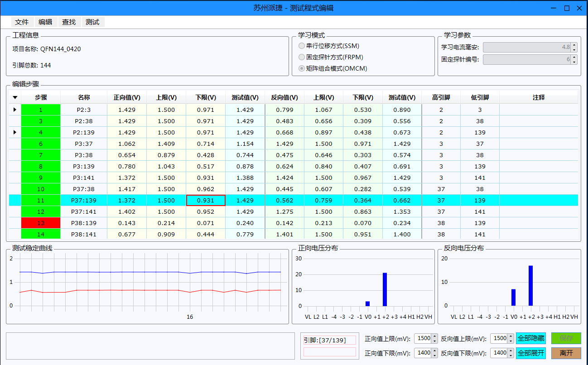Screen dimensions: 588x365
Task: Click the P37:139 name cell
Action: pyautogui.click(x=84, y=200)
